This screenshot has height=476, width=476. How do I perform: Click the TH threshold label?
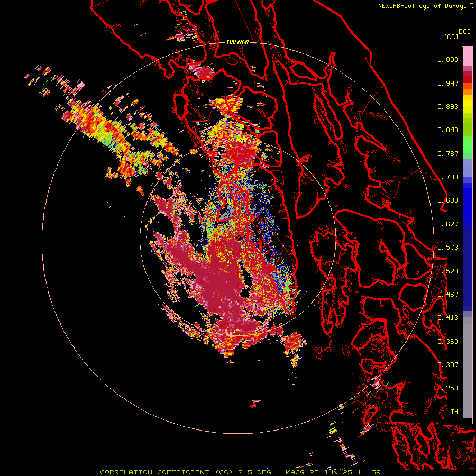pos(454,412)
